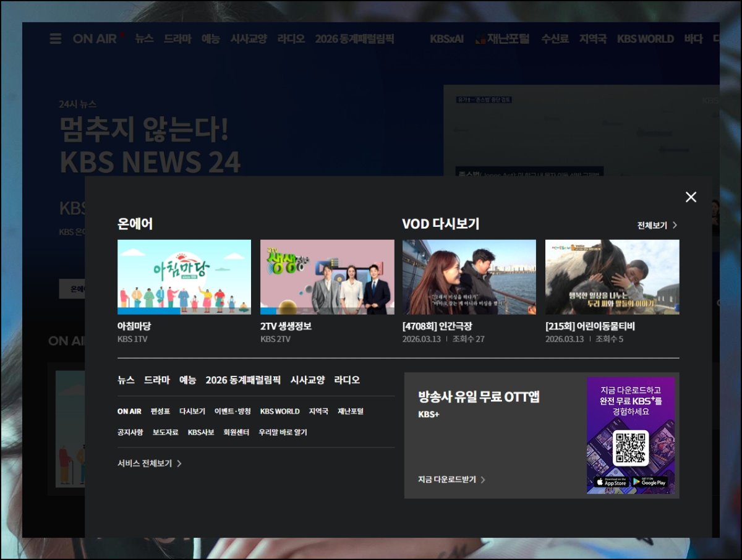Open 재난포털 link in overlay
742x560 pixels.
(x=351, y=411)
